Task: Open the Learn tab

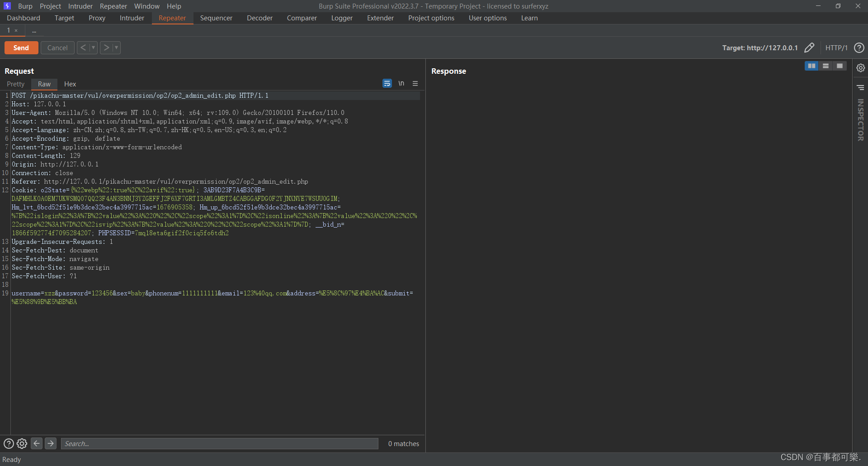Action: [x=529, y=18]
